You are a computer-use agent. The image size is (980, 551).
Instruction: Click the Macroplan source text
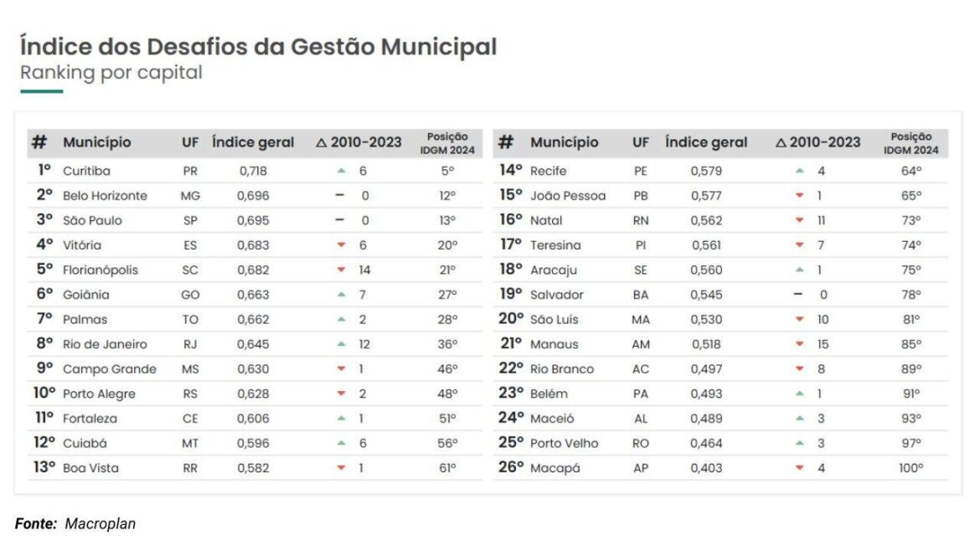(100, 524)
